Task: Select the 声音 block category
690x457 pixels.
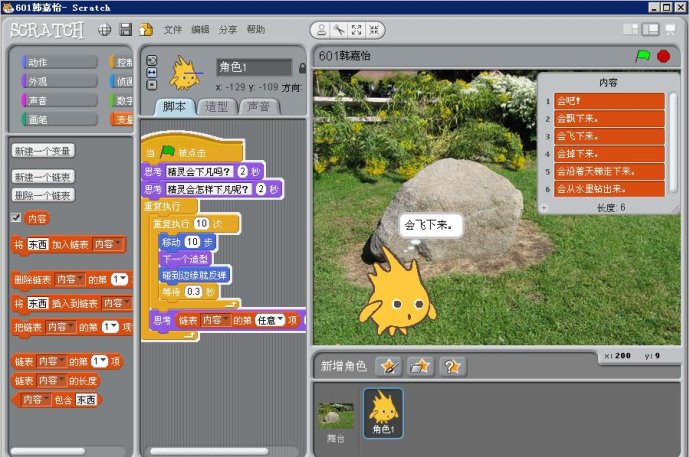Action: tap(59, 101)
